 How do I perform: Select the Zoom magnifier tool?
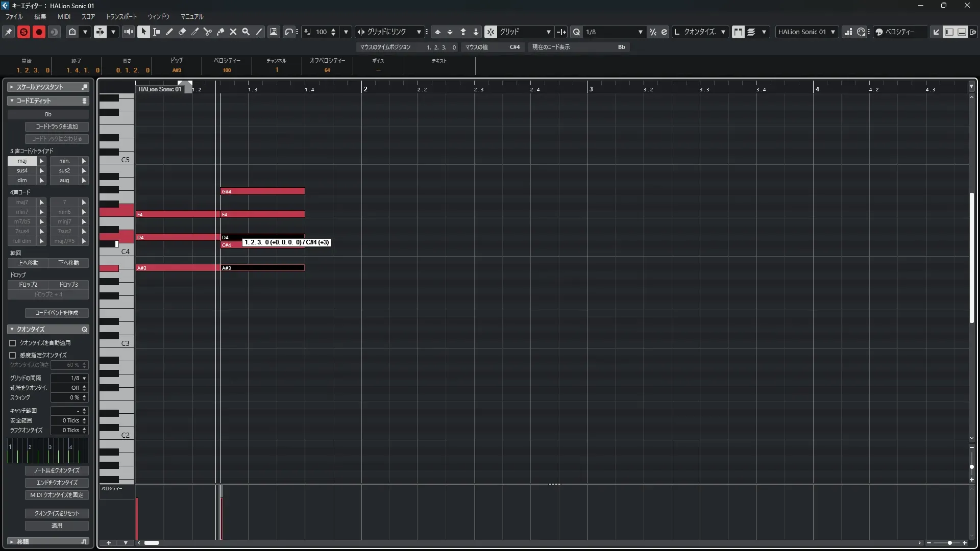click(246, 32)
